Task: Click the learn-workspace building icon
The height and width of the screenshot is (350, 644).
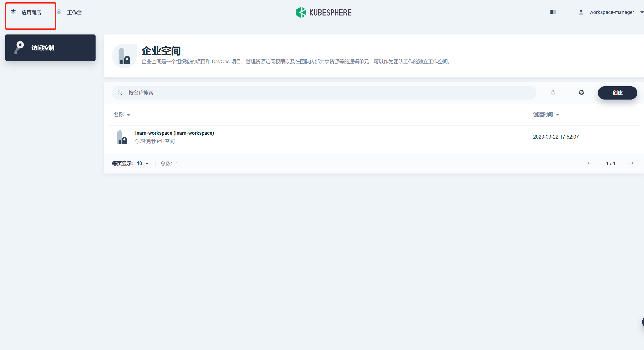Action: point(122,137)
